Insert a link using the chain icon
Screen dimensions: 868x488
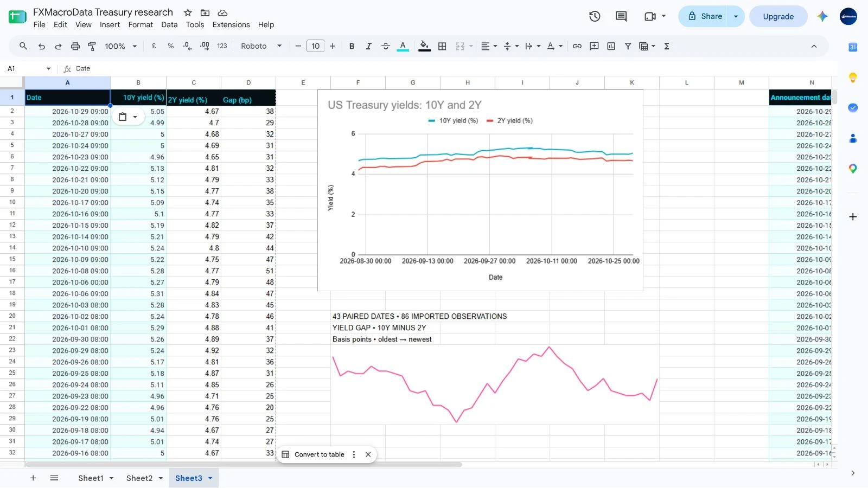pyautogui.click(x=577, y=46)
